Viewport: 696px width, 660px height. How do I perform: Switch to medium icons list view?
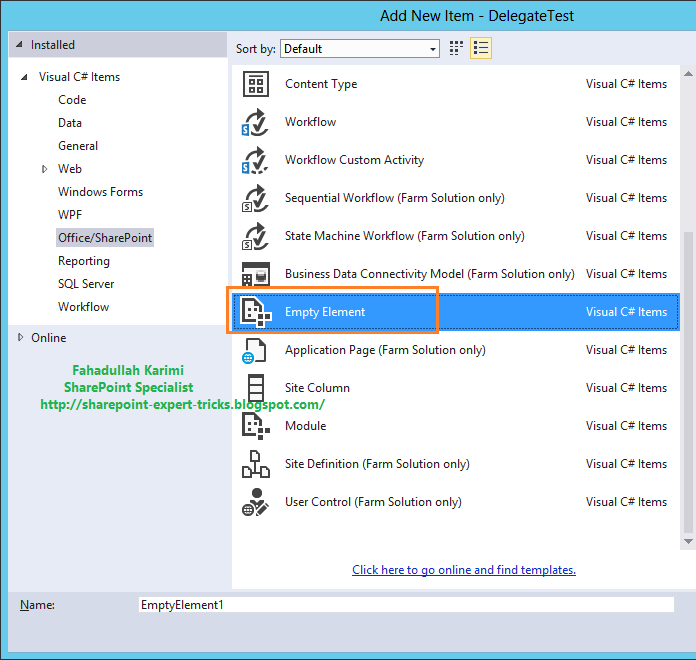481,48
